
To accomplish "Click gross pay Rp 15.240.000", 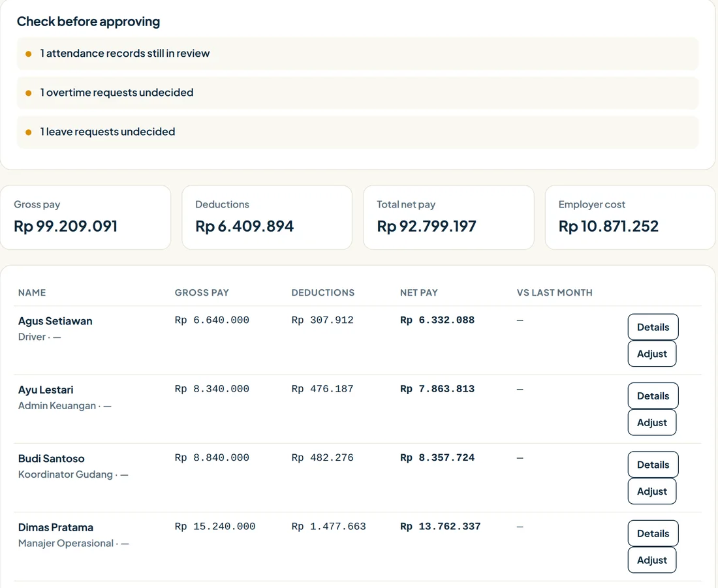I will pos(215,526).
